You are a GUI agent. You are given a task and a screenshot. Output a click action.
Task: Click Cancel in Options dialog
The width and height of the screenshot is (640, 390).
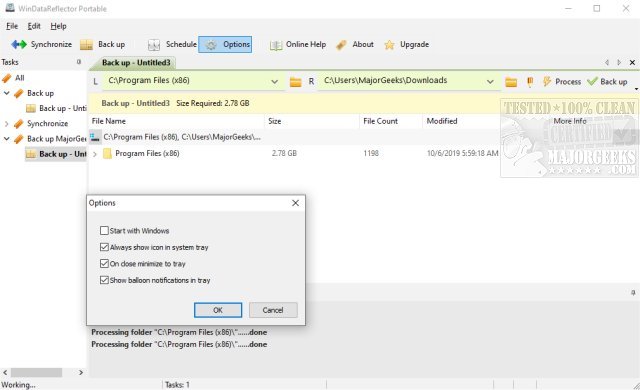pyautogui.click(x=273, y=310)
